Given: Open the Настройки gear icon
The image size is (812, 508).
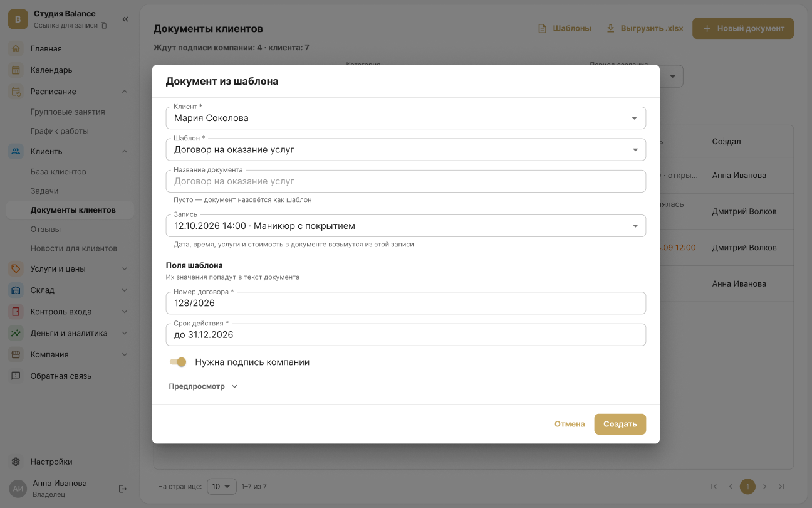Looking at the screenshot, I should (x=16, y=462).
